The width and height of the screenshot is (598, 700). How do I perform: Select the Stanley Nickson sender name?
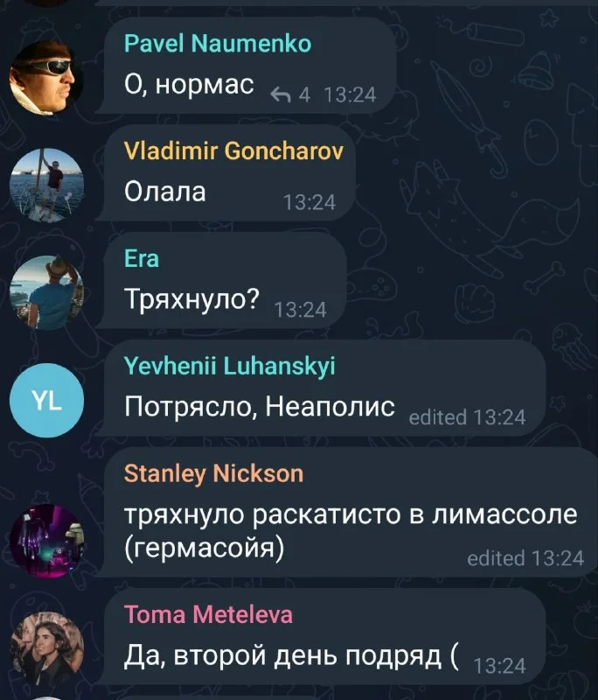click(x=213, y=473)
